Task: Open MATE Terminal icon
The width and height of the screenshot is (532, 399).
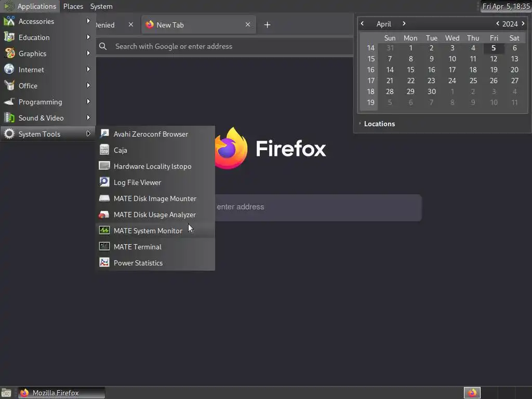Action: click(104, 246)
